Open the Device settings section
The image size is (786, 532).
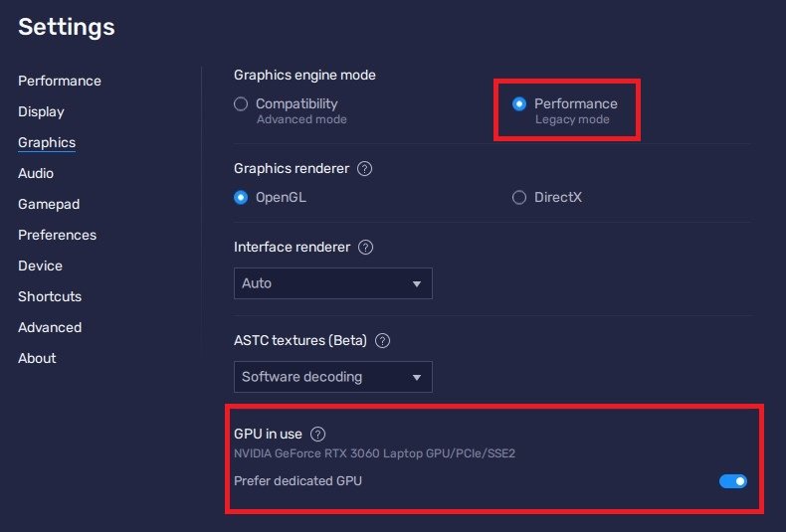point(40,266)
